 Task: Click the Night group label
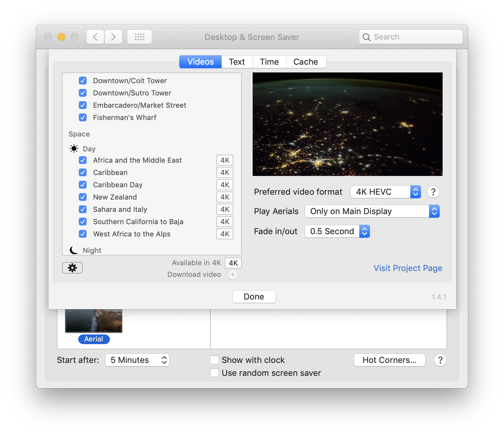point(92,250)
